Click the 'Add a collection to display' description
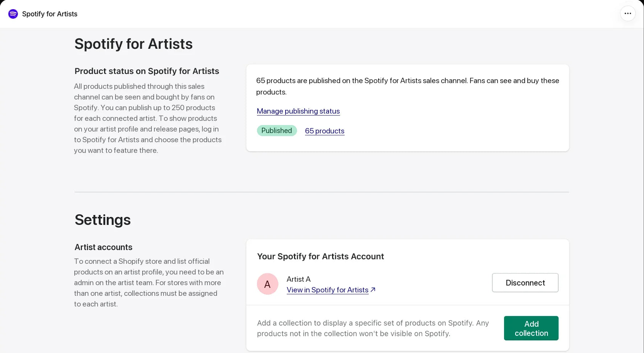This screenshot has width=644, height=353. click(373, 328)
